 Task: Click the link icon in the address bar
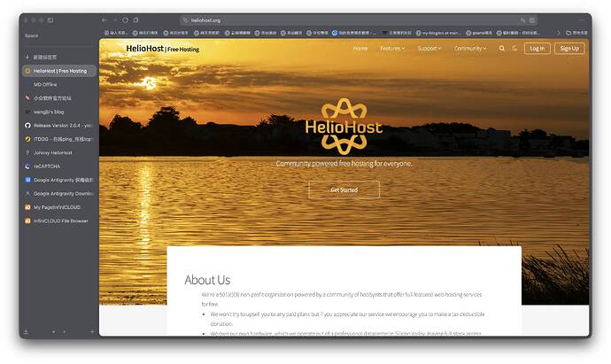[x=522, y=19]
